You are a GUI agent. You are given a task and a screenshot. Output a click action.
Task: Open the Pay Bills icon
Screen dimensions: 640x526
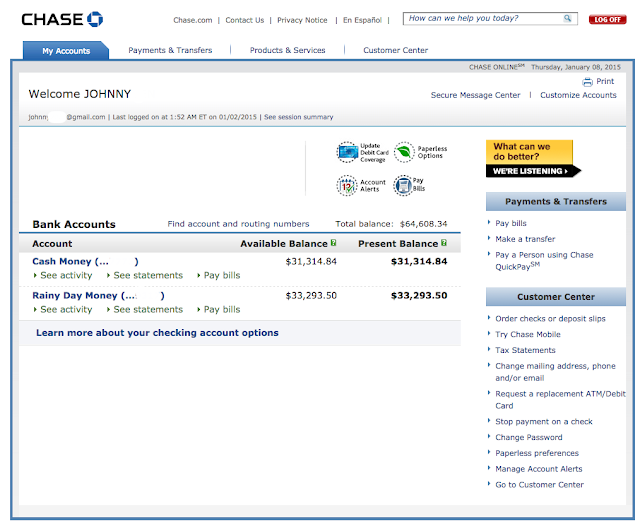[x=403, y=186]
